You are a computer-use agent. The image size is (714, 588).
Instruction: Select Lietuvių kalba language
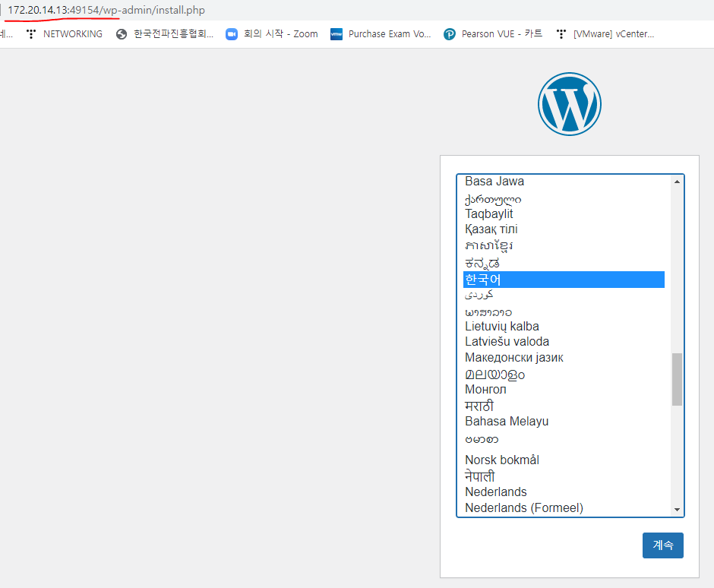564,326
